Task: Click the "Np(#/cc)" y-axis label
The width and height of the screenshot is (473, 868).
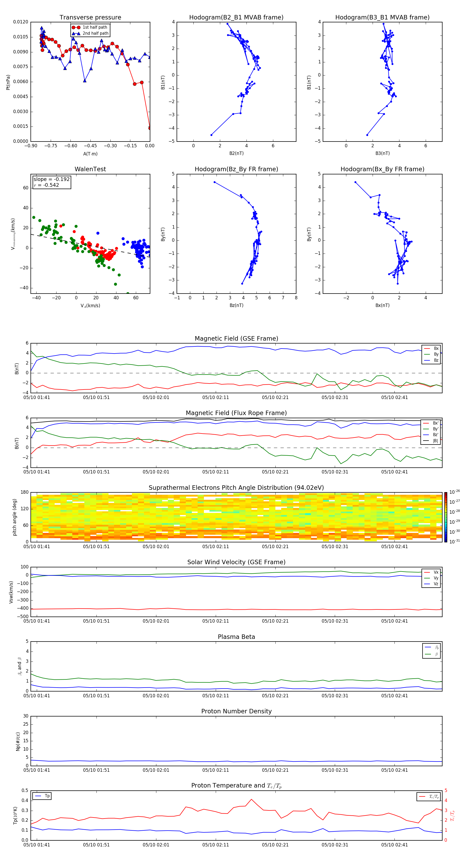Action: pyautogui.click(x=18, y=741)
